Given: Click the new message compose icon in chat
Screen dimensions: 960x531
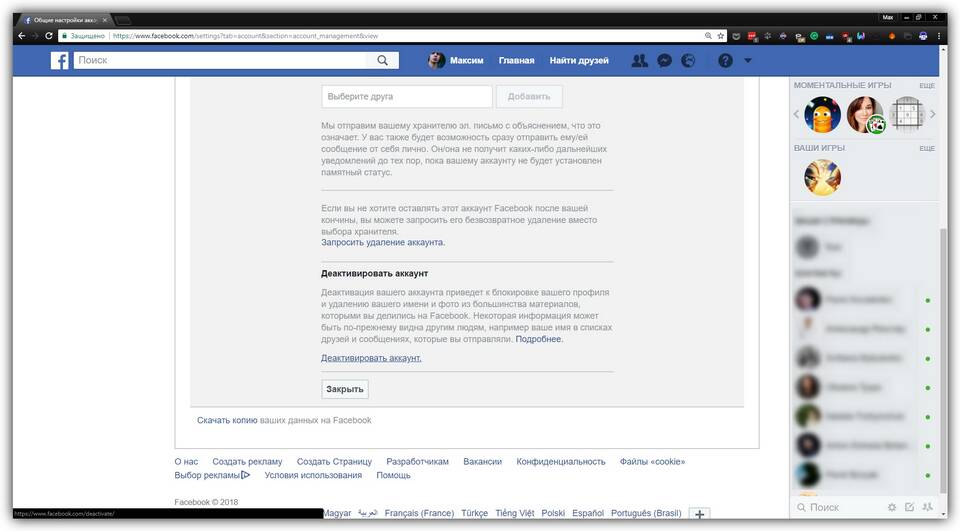Looking at the screenshot, I should point(909,508).
